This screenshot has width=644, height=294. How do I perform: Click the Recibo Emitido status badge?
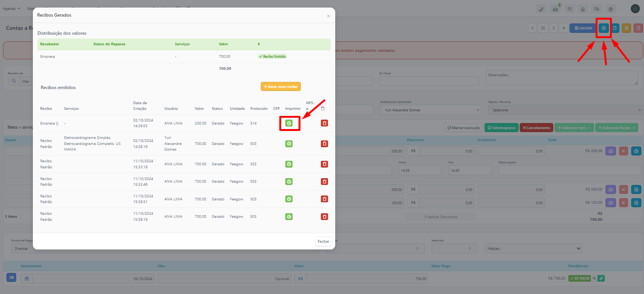272,56
